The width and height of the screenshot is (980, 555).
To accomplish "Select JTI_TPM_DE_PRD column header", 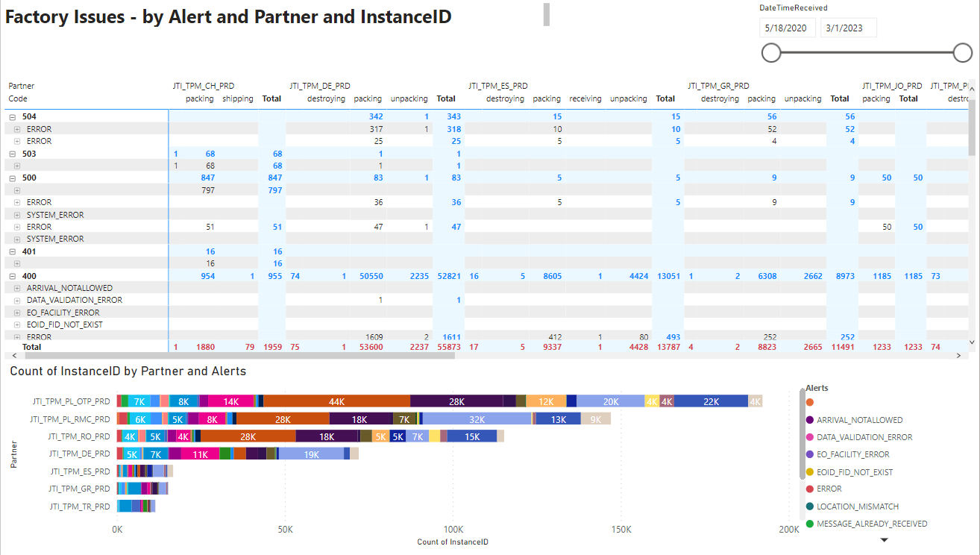I will pos(319,86).
